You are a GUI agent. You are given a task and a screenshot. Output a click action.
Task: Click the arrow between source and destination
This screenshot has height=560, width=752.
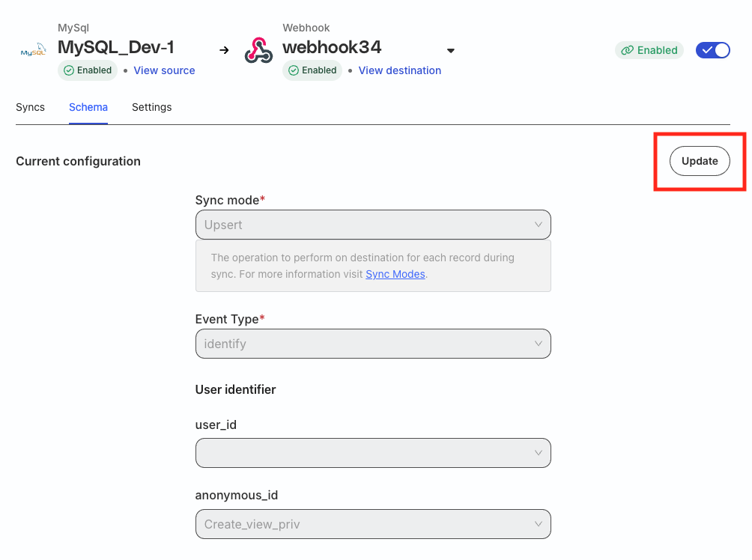[224, 50]
